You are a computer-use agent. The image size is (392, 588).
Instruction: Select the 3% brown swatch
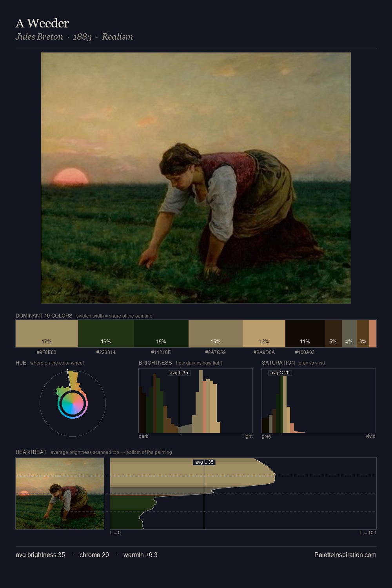coord(363,334)
